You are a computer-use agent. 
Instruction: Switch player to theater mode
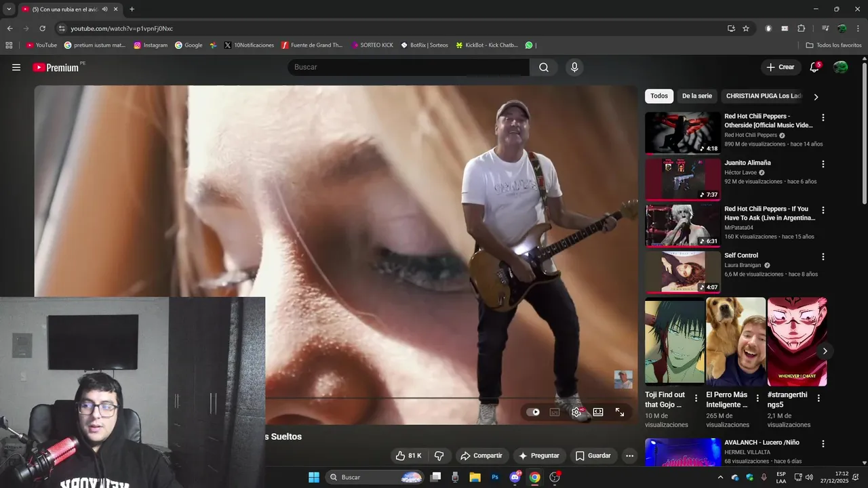click(598, 411)
